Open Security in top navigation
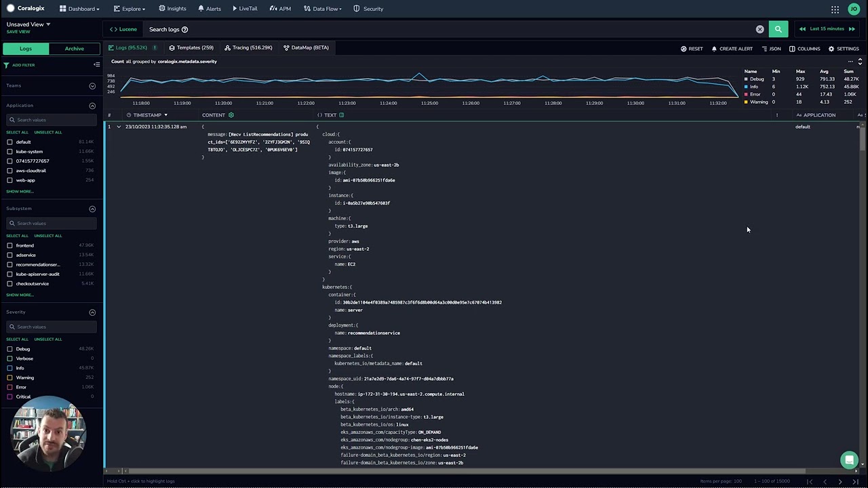 coord(368,9)
